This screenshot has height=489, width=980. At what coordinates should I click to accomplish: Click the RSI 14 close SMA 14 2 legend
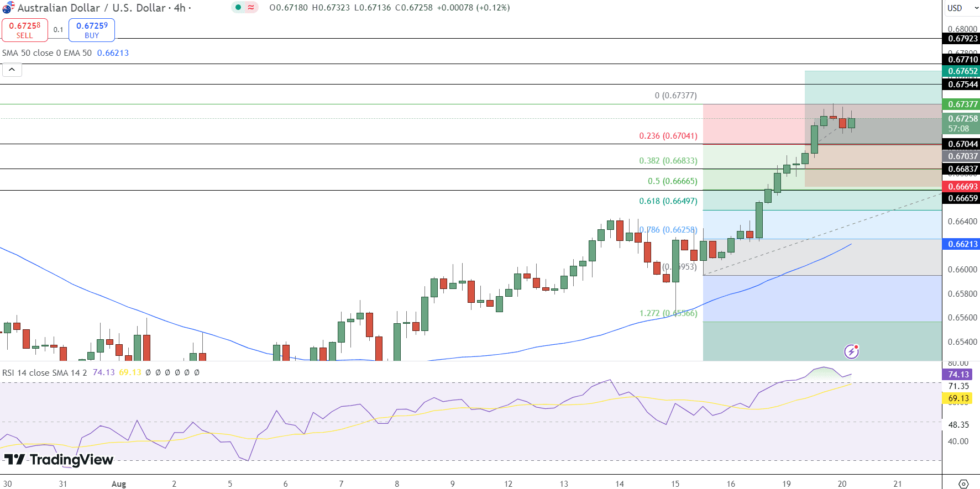coord(45,373)
